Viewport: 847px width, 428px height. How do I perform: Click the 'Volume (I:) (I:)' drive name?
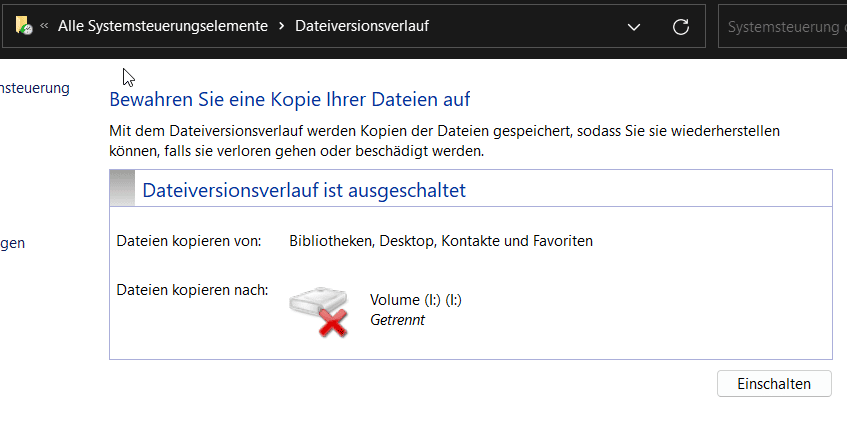415,300
